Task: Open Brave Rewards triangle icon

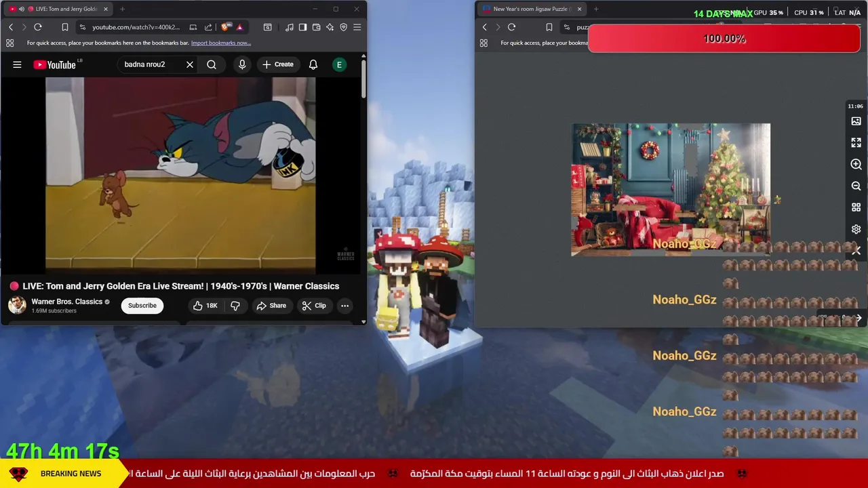Action: click(x=239, y=27)
